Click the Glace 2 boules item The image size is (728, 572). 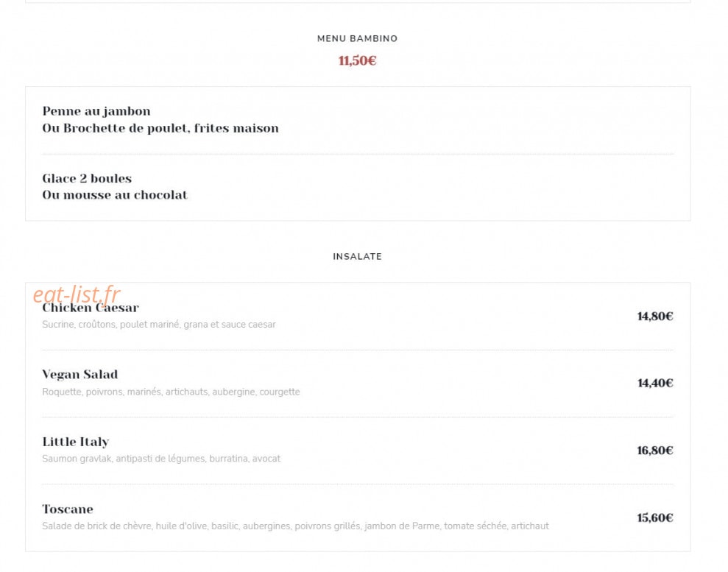(x=87, y=178)
